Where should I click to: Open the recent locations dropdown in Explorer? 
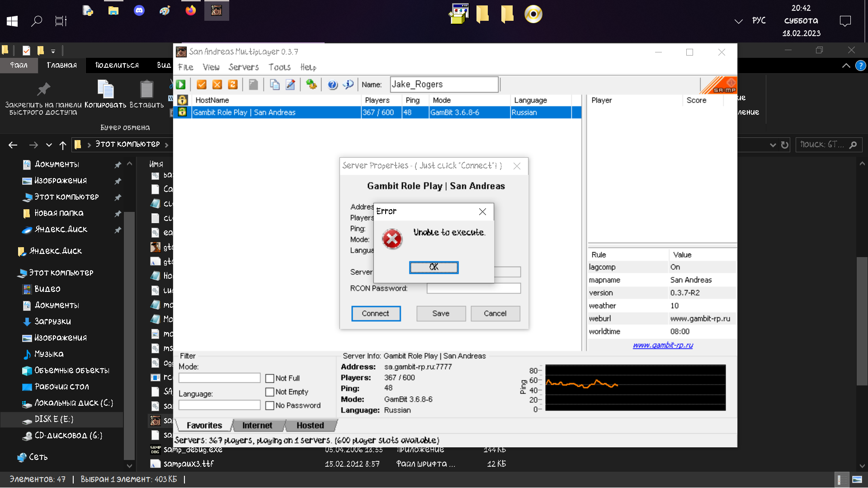49,145
